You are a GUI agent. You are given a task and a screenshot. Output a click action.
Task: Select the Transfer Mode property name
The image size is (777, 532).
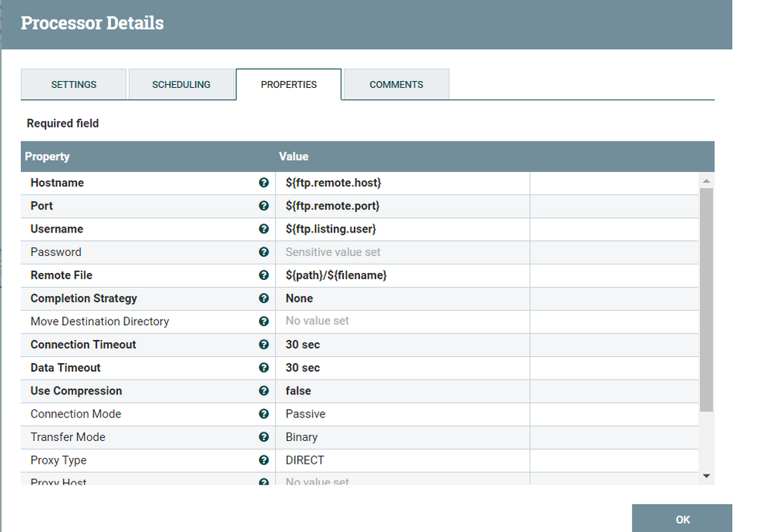click(68, 437)
